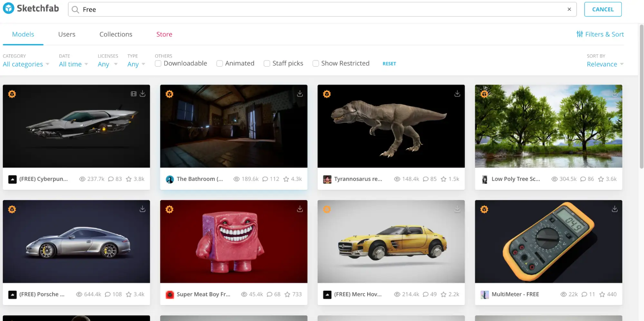Click the star icon showing 3.8k likes
This screenshot has height=321, width=644.
click(x=129, y=179)
